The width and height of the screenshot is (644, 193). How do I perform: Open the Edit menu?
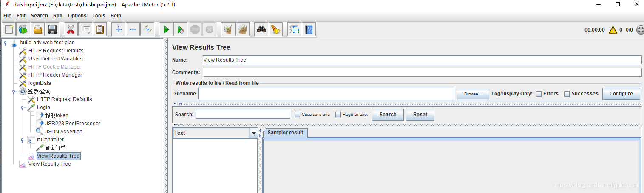pyautogui.click(x=21, y=16)
